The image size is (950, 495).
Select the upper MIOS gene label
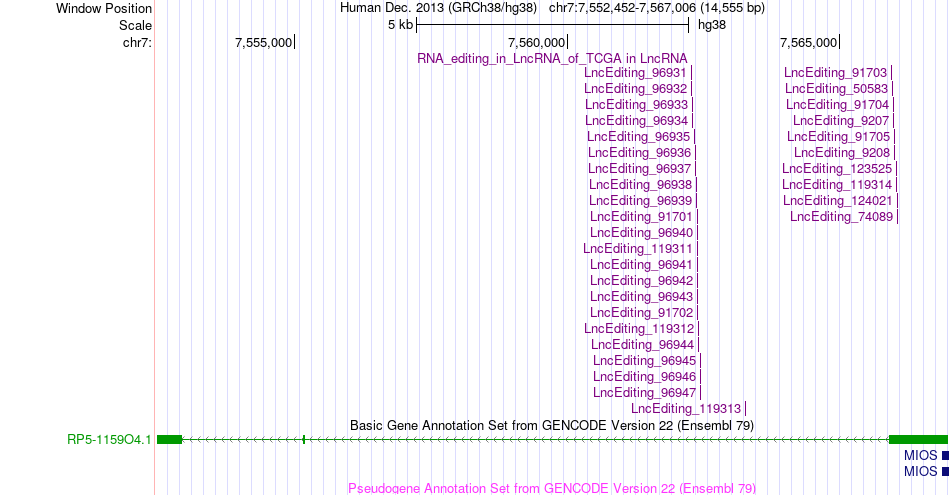(x=920, y=456)
